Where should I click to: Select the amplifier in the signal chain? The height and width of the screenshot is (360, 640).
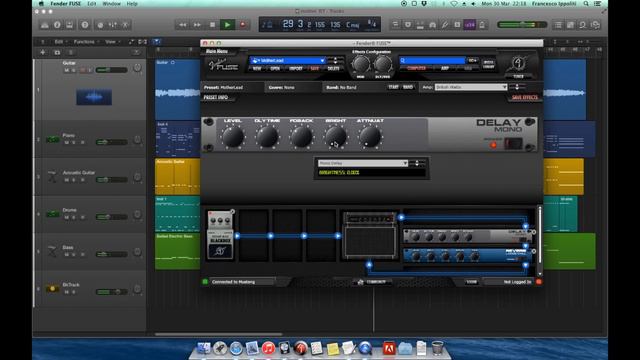pos(369,236)
